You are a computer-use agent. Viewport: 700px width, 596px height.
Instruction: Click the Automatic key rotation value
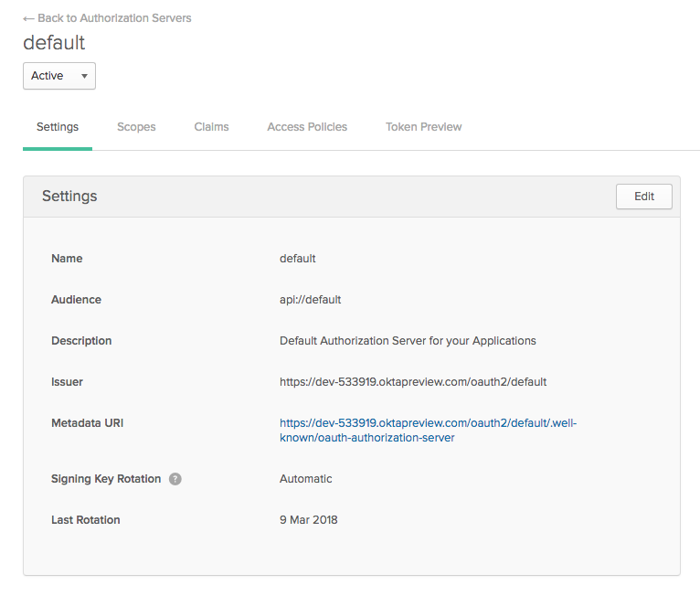(x=306, y=479)
